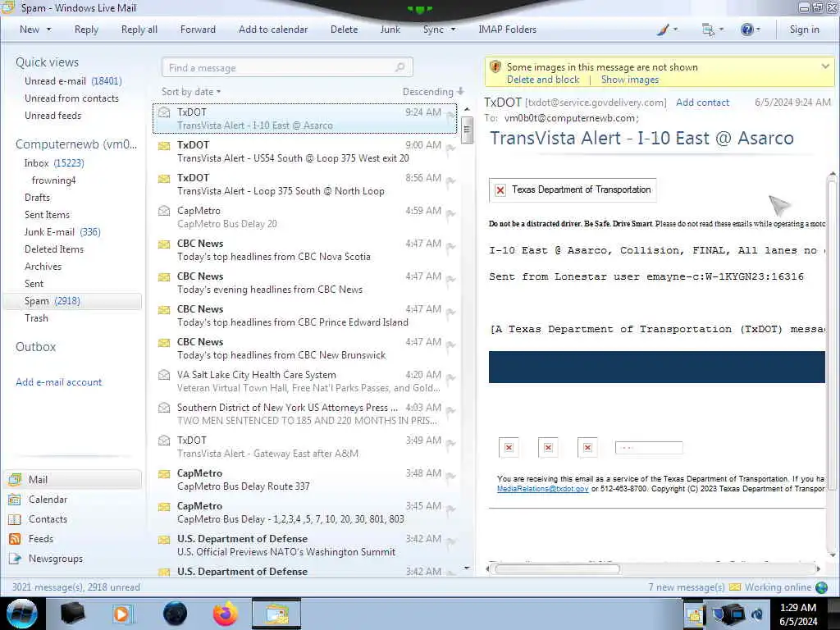Click Add e-mail account link
Image resolution: width=840 pixels, height=630 pixels.
coord(58,382)
